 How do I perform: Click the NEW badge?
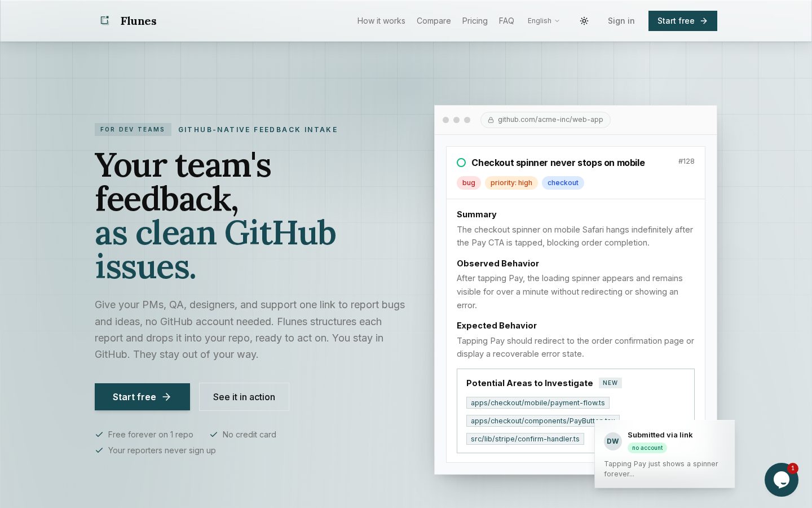(x=610, y=383)
